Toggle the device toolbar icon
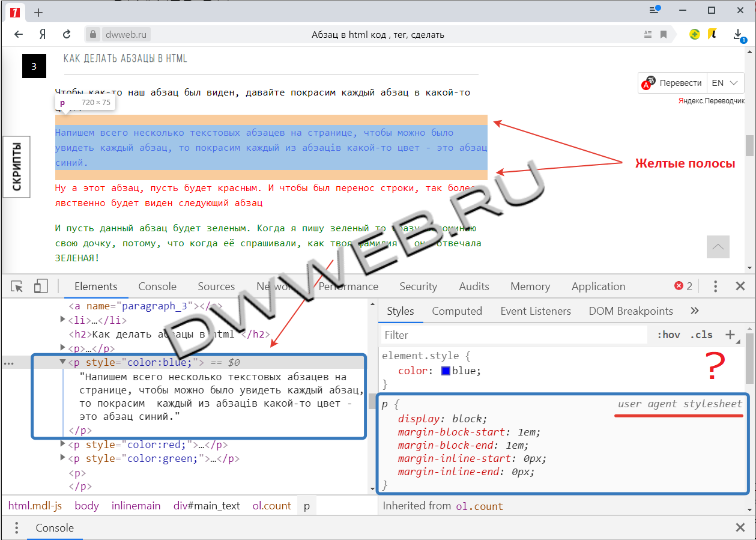Image resolution: width=756 pixels, height=540 pixels. (41, 287)
